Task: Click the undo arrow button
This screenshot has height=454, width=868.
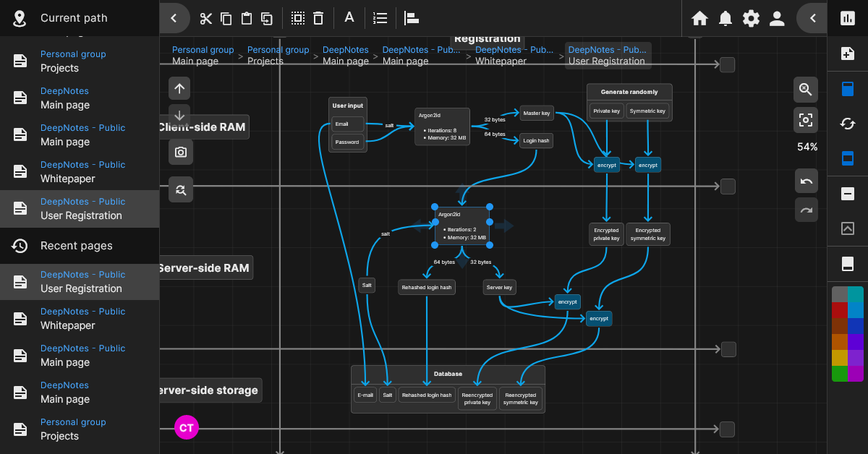Action: coord(807,181)
